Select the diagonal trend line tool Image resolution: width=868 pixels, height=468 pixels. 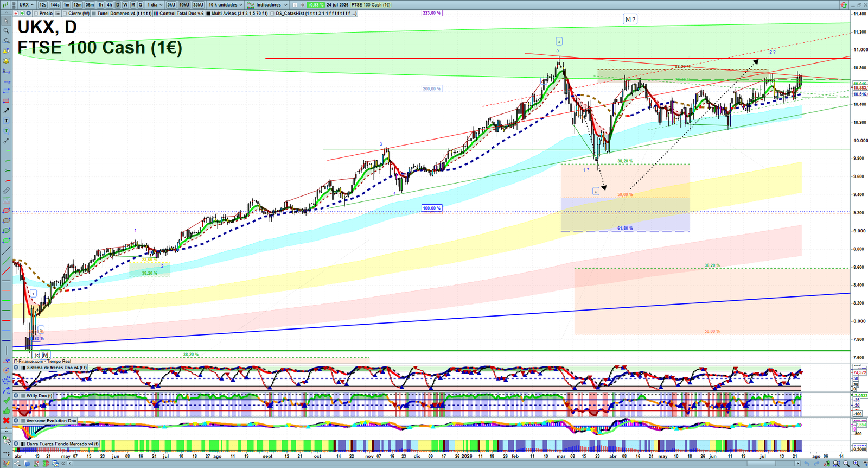click(x=7, y=251)
